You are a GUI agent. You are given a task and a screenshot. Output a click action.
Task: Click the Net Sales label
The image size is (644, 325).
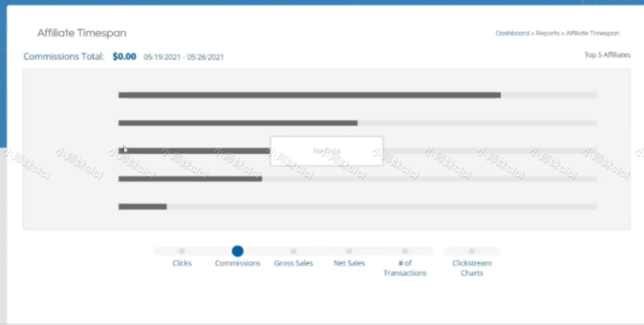[349, 263]
